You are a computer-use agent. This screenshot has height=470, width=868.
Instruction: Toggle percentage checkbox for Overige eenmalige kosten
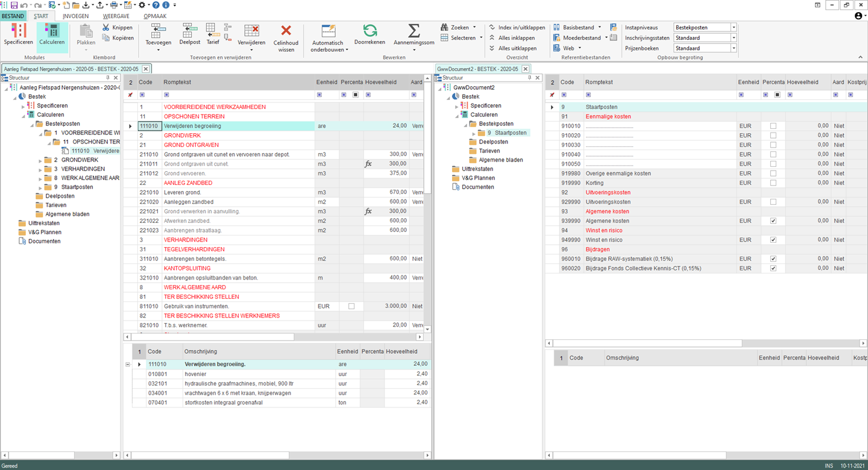coord(773,174)
